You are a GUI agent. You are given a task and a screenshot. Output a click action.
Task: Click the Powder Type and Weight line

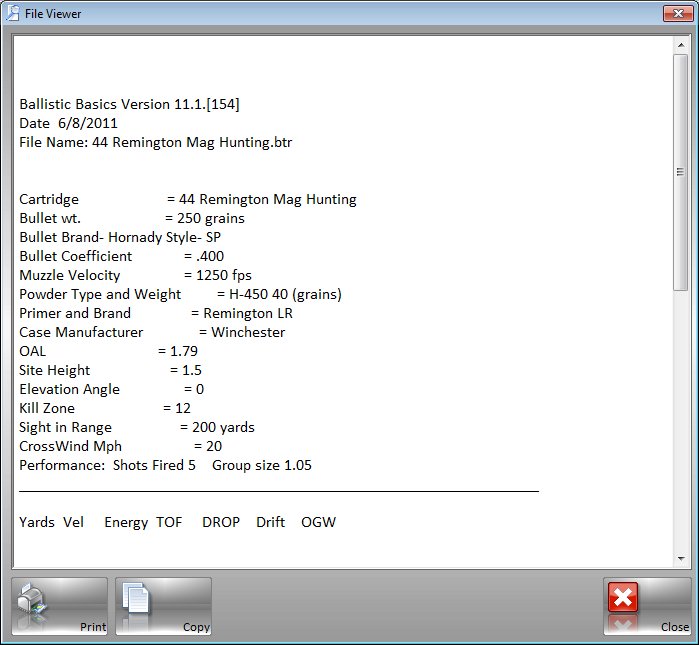(x=180, y=294)
